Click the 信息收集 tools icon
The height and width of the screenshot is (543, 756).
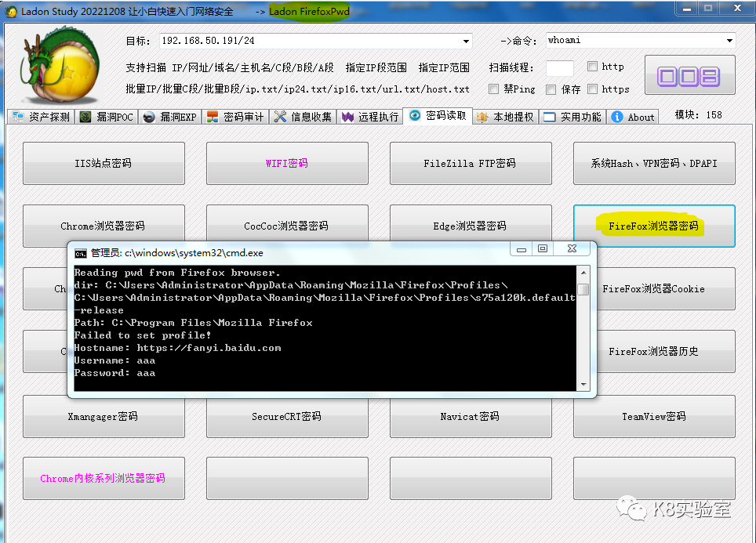(x=280, y=117)
